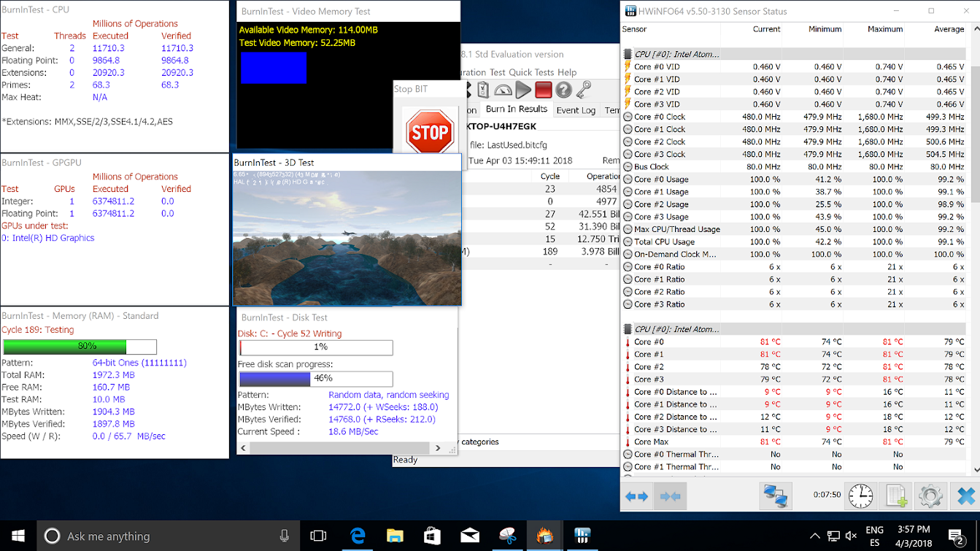Click the muted volume tray icon
Image resolution: width=980 pixels, height=551 pixels.
point(851,536)
